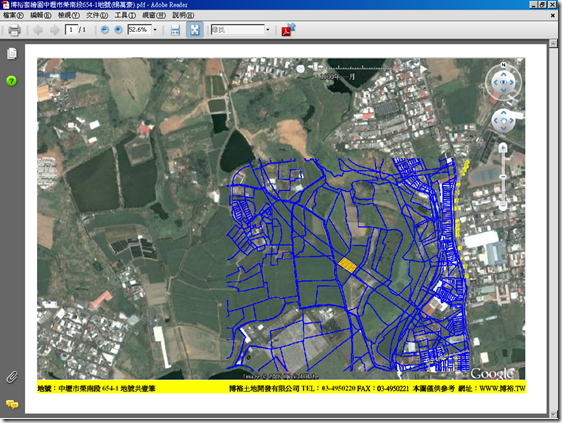Restore down the Adobe Reader window
Screen dimensions: 562x423
[542, 5]
